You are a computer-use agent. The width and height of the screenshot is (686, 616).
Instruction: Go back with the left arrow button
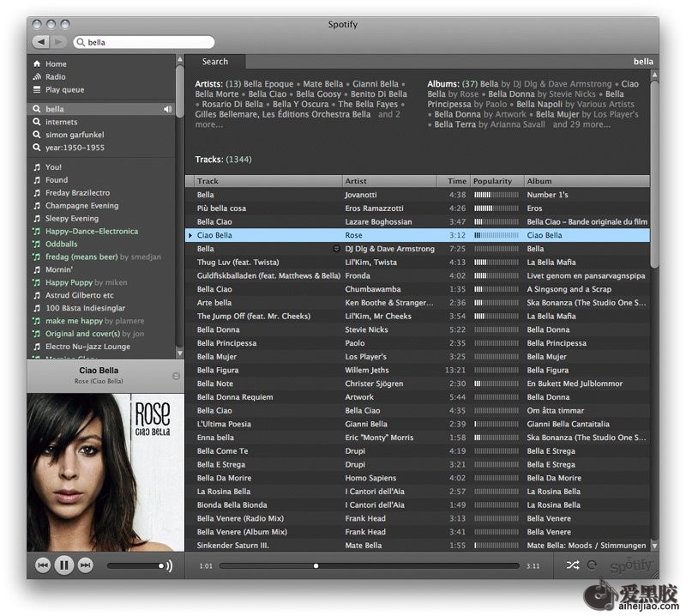pos(40,42)
